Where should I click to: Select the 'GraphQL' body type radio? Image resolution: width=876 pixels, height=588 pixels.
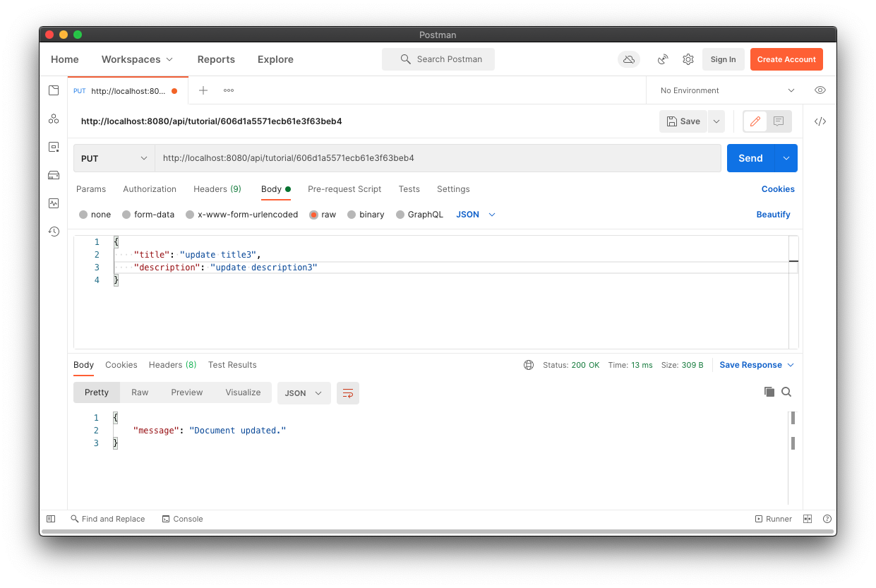click(400, 215)
